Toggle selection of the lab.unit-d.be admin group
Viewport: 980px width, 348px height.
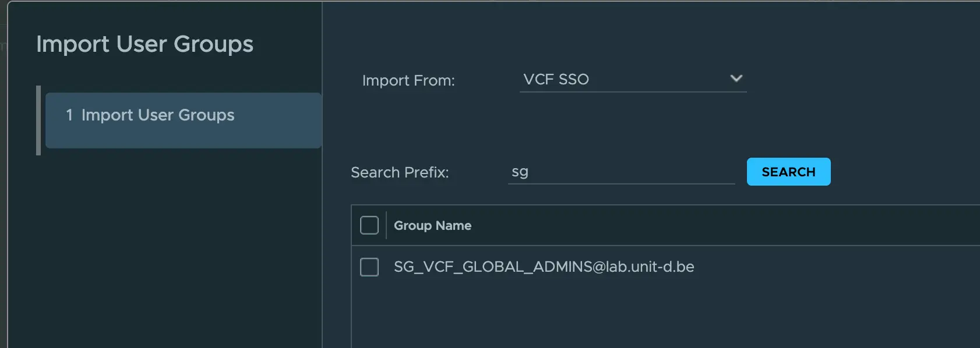[369, 267]
